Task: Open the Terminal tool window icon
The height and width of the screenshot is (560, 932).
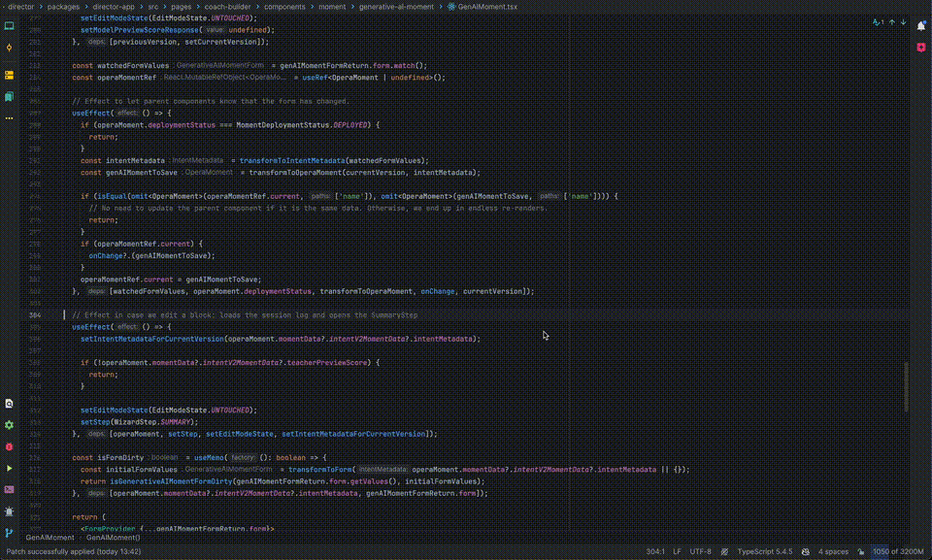Action: 9,490
